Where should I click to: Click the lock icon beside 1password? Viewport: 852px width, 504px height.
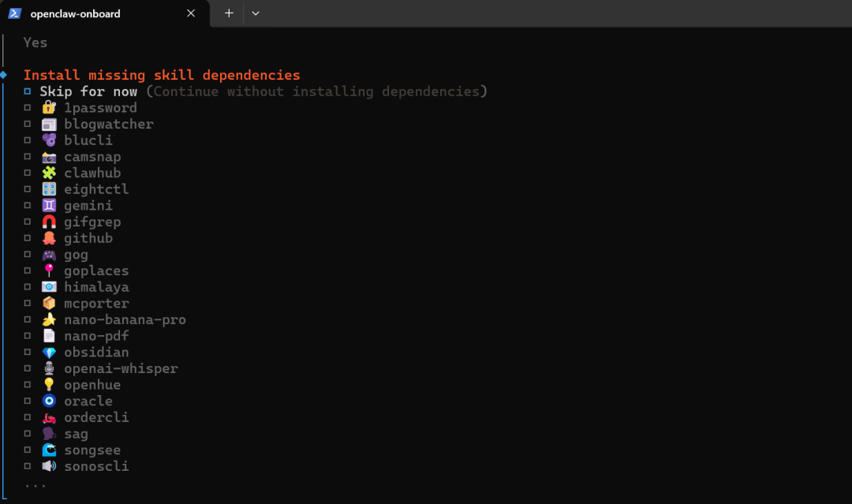tap(49, 108)
